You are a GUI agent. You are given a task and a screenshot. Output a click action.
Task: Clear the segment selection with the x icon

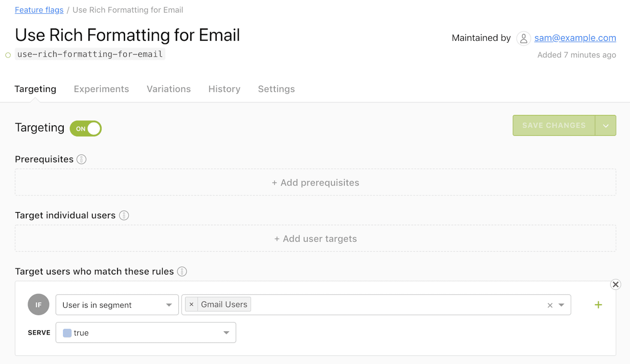pos(550,305)
